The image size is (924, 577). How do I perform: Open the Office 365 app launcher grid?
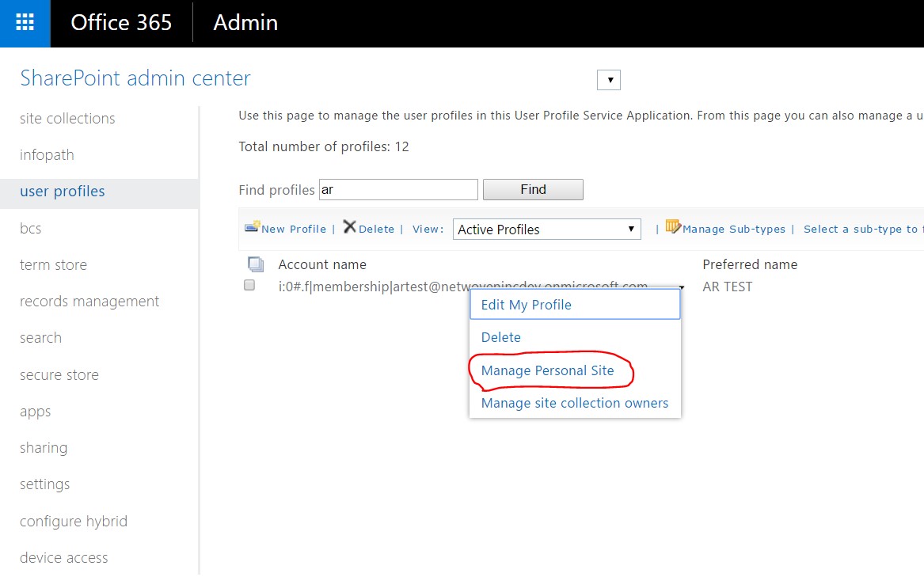tap(25, 23)
